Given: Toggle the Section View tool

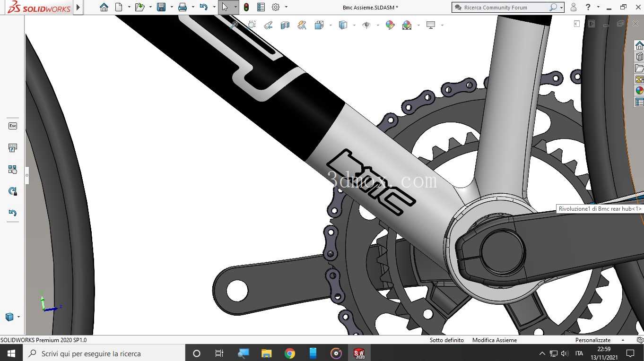Looking at the screenshot, I should [285, 25].
